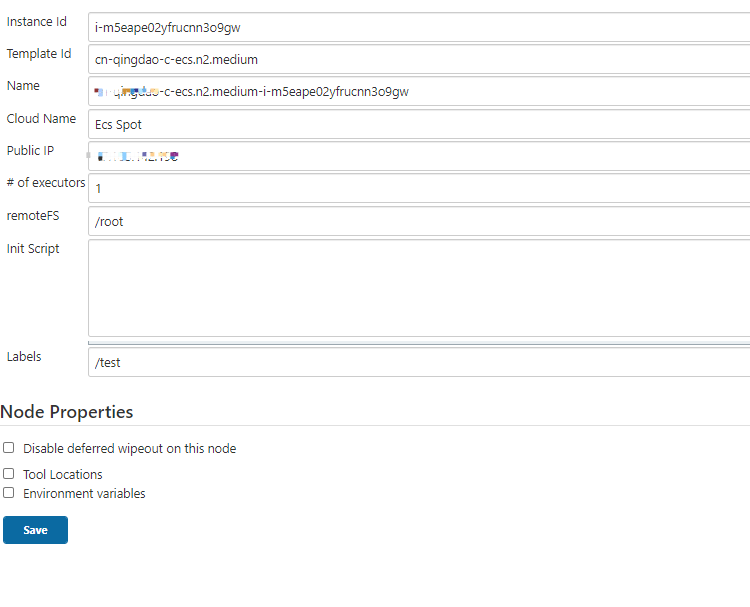
Task: Click the Labels label text
Action: tap(24, 357)
